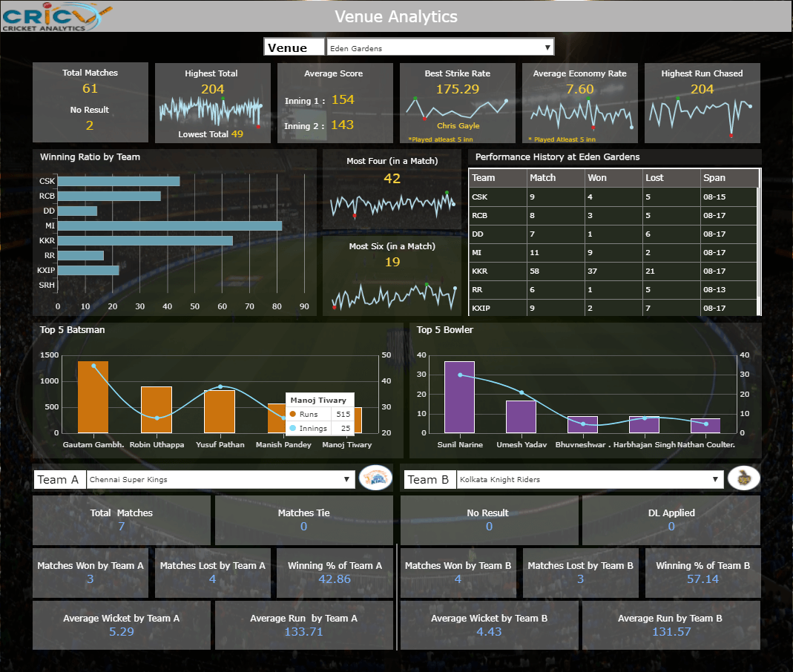Click the MI bar in Winning Ratio chart

pos(170,225)
